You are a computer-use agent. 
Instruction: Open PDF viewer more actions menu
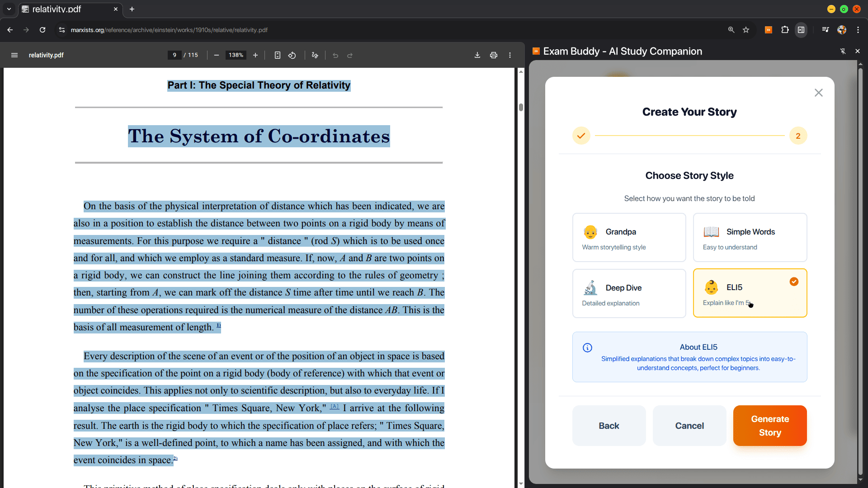(510, 55)
